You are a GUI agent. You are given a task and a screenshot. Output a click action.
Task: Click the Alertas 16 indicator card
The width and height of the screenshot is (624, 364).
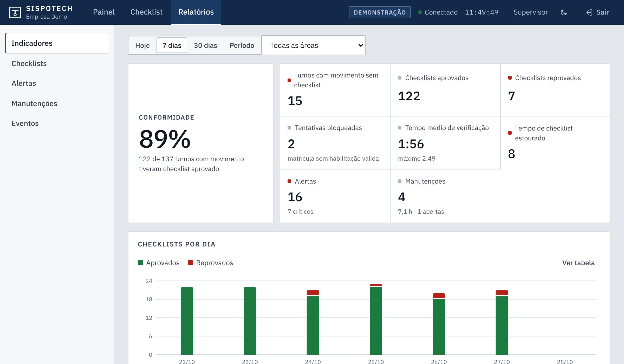click(335, 196)
